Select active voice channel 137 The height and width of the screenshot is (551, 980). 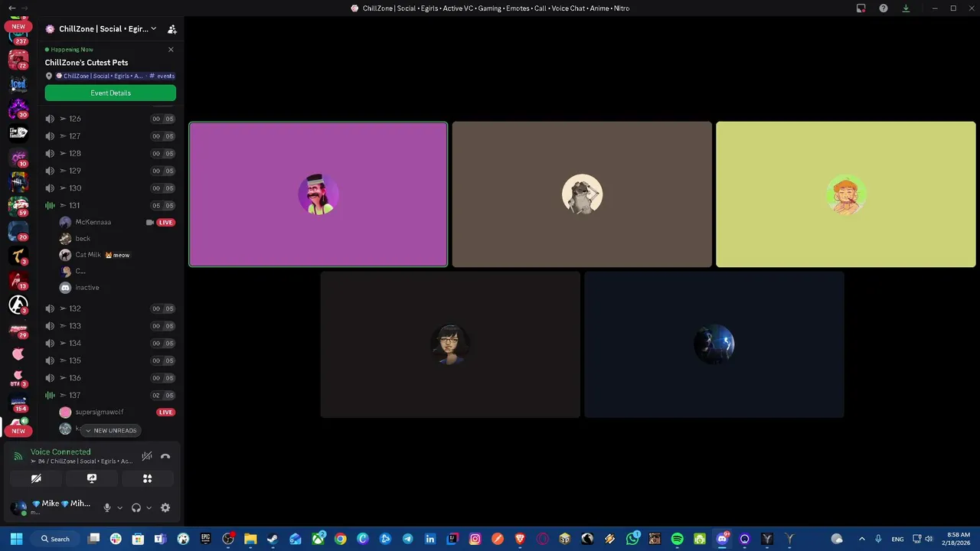click(x=110, y=395)
